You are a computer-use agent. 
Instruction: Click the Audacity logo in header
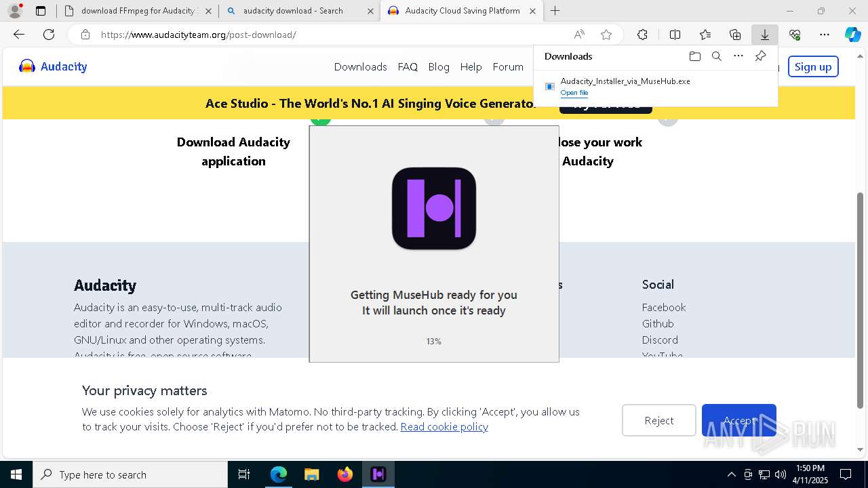tap(53, 66)
